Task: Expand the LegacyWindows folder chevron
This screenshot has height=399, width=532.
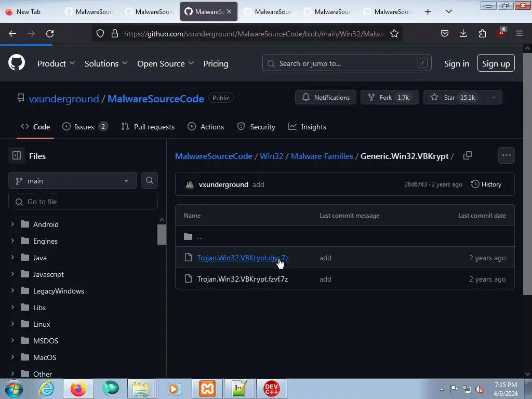Action: pyautogui.click(x=12, y=290)
